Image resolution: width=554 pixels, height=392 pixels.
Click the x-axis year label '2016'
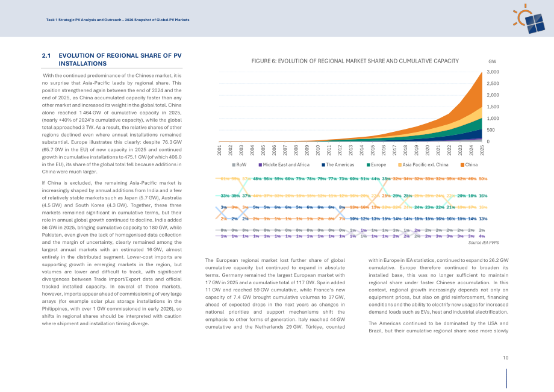(x=384, y=150)
